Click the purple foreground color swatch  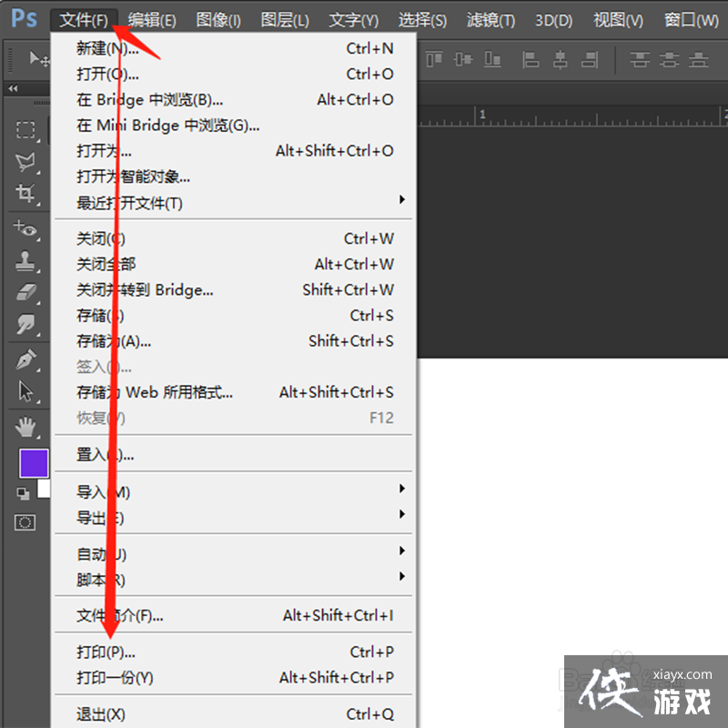tap(34, 463)
